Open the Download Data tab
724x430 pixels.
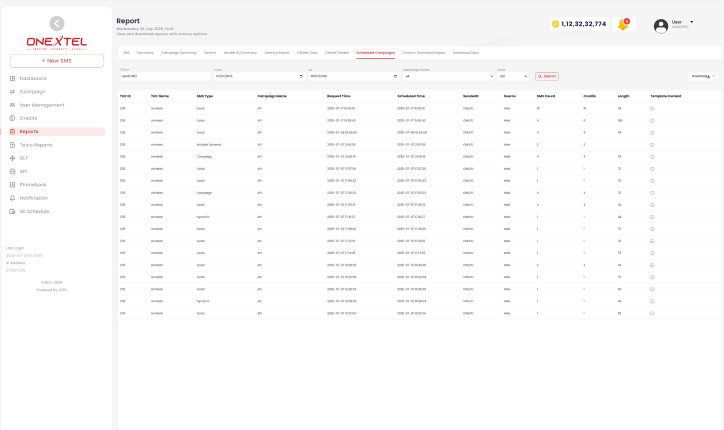pyautogui.click(x=466, y=51)
